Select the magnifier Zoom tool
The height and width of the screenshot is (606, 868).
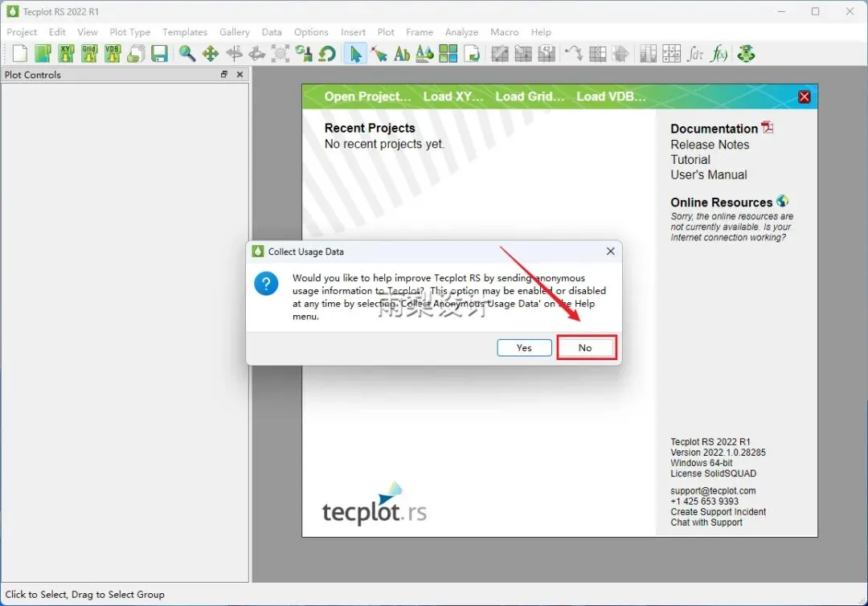click(187, 54)
